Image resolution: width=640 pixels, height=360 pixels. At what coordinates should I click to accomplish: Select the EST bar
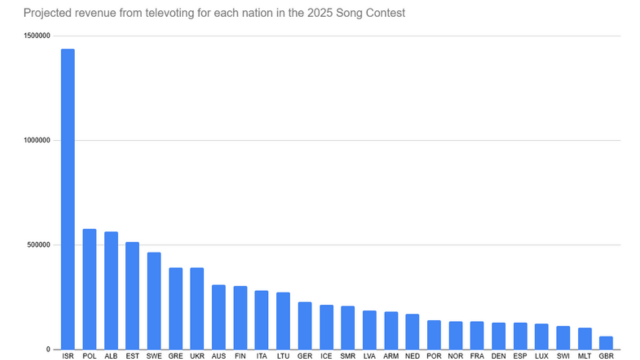pyautogui.click(x=132, y=296)
